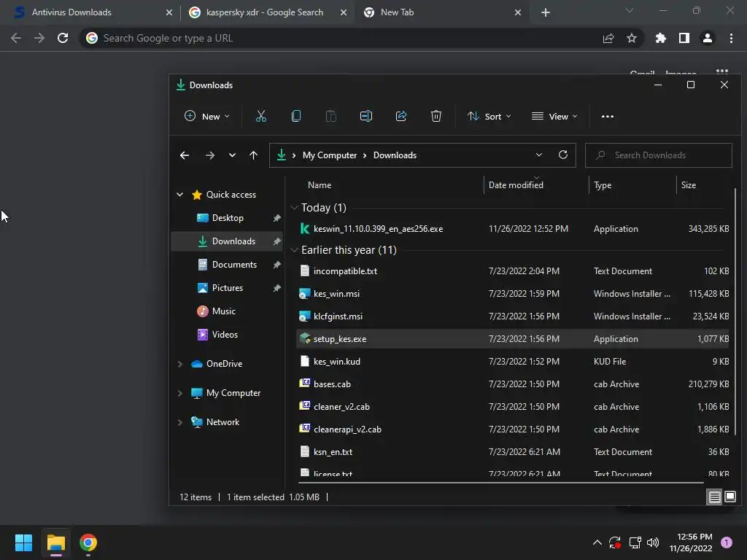This screenshot has width=747, height=560.
Task: Open Chrome Extensions puzzle icon
Action: (x=660, y=38)
